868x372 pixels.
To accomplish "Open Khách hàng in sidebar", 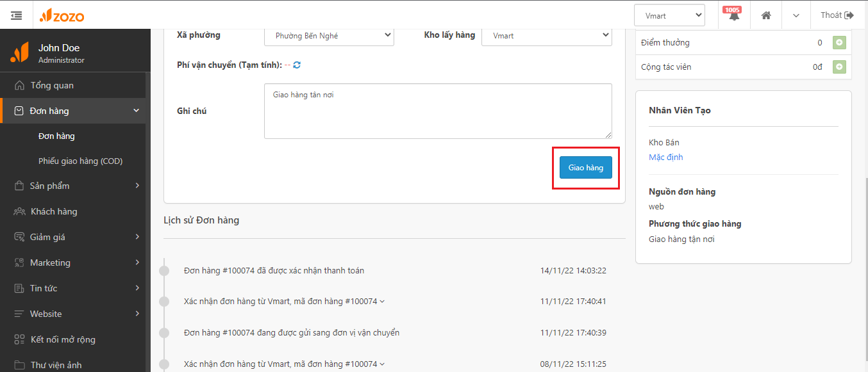I will 73,211.
